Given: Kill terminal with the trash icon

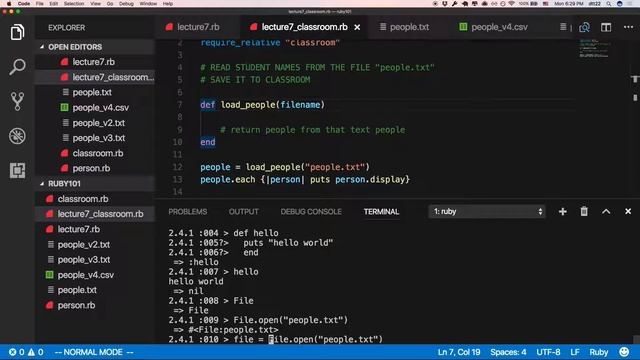Looking at the screenshot, I should (584, 211).
